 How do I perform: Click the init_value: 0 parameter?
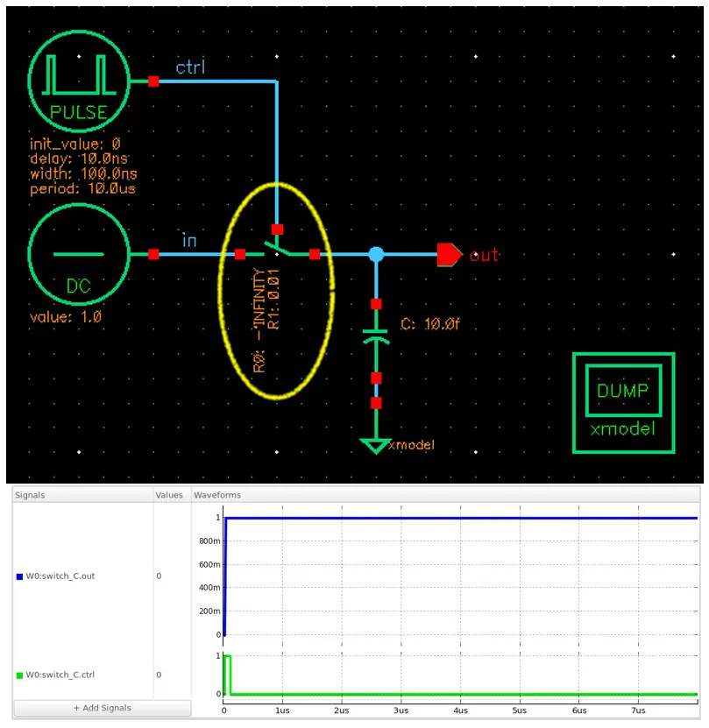click(x=75, y=144)
